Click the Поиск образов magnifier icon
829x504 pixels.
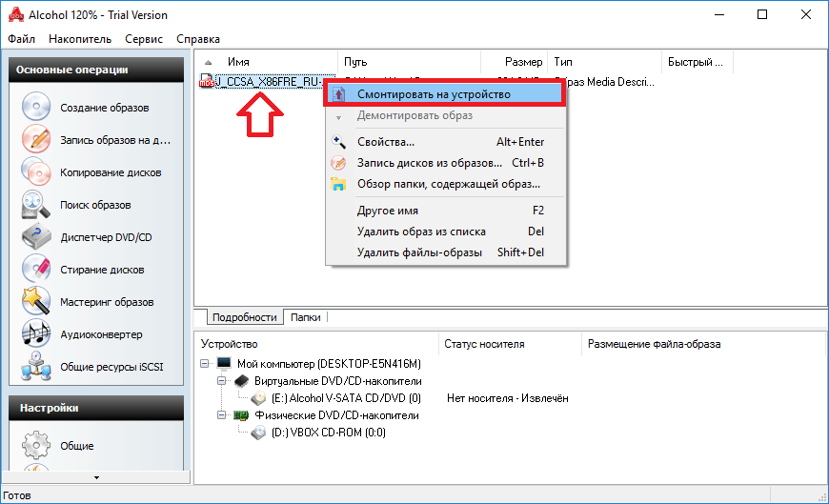[x=36, y=205]
